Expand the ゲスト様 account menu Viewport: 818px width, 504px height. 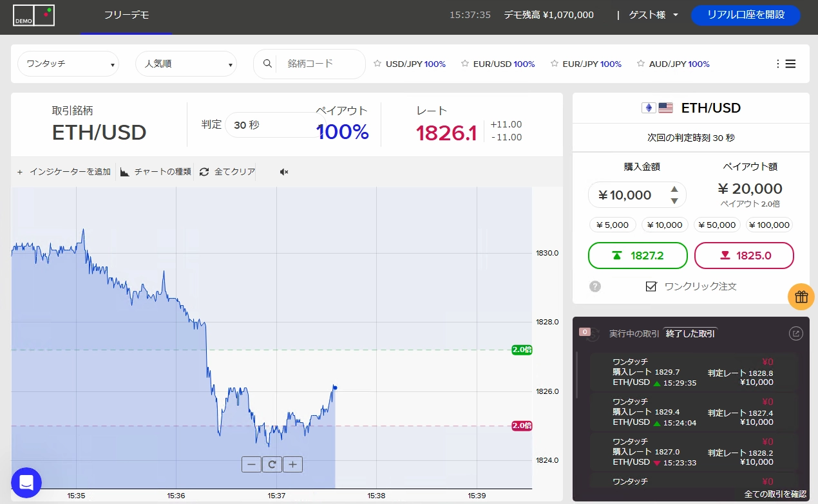click(x=653, y=15)
